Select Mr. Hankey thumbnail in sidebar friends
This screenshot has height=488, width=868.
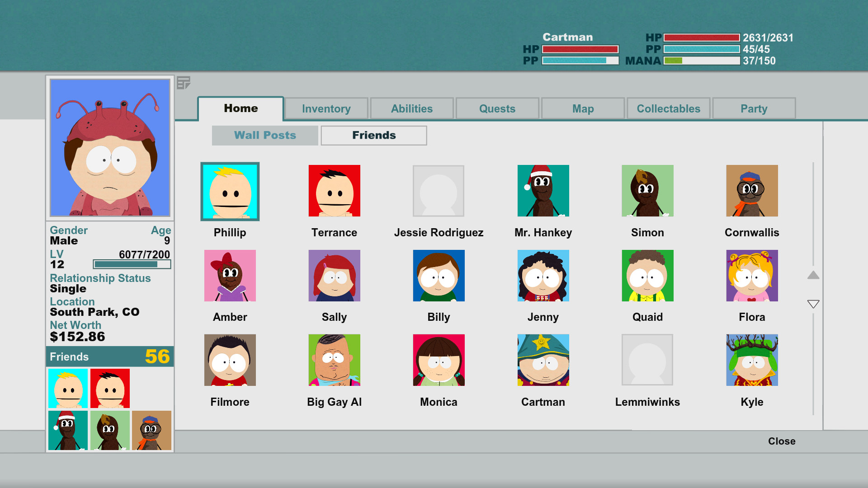(x=68, y=430)
